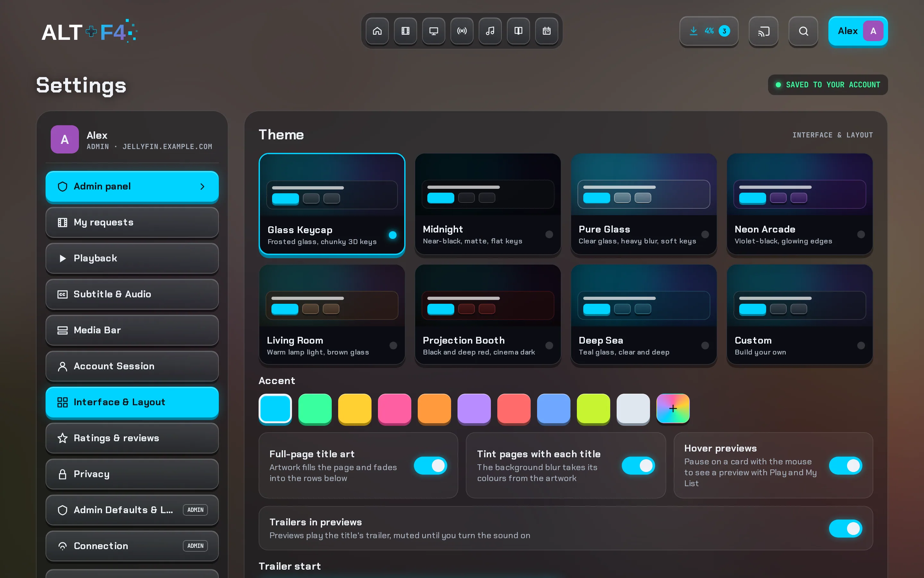Open the calendar schedule icon
Image resolution: width=924 pixels, height=578 pixels.
546,31
